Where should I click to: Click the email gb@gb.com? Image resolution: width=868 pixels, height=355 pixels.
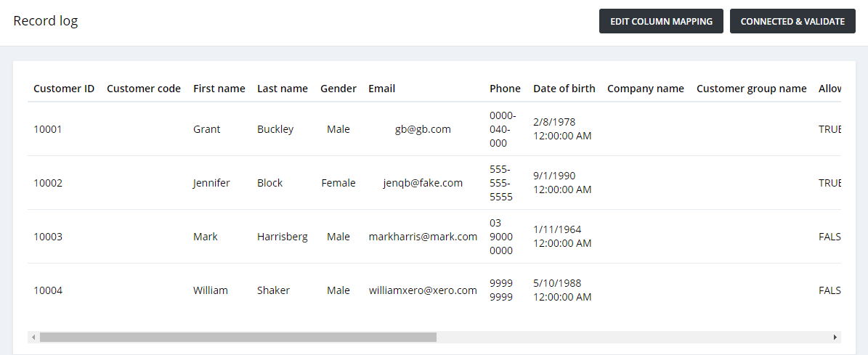tap(423, 129)
